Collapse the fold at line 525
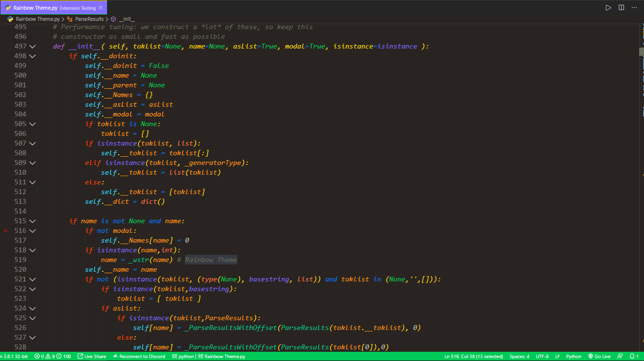This screenshot has height=361, width=644. (33, 318)
